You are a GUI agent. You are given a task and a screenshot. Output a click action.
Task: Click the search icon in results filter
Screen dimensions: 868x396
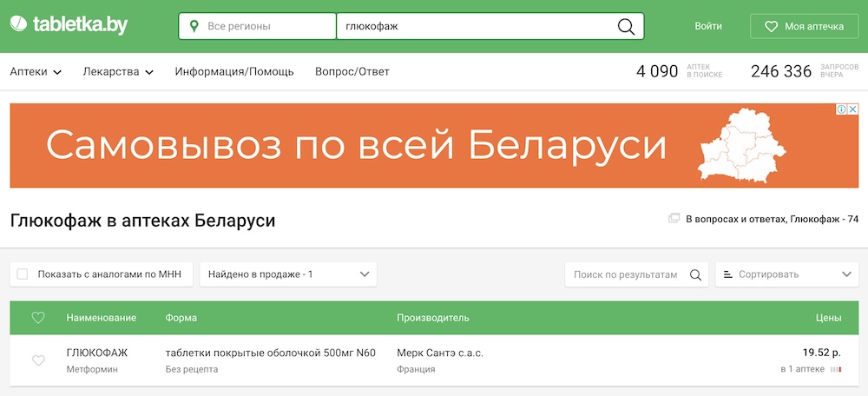[695, 274]
